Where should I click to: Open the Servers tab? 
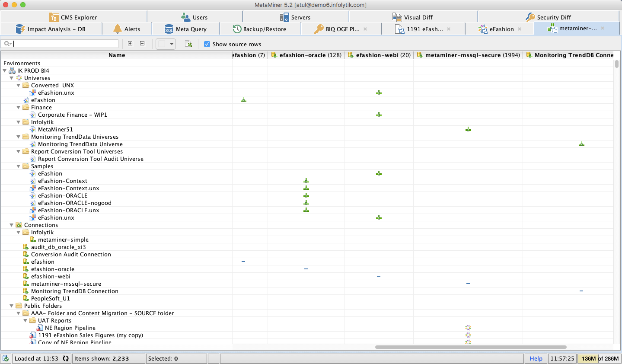(295, 17)
